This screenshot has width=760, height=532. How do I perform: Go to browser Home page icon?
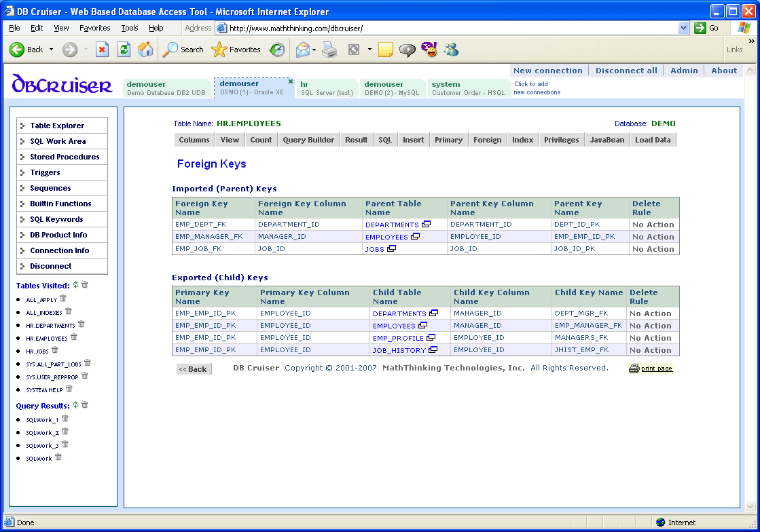[145, 50]
